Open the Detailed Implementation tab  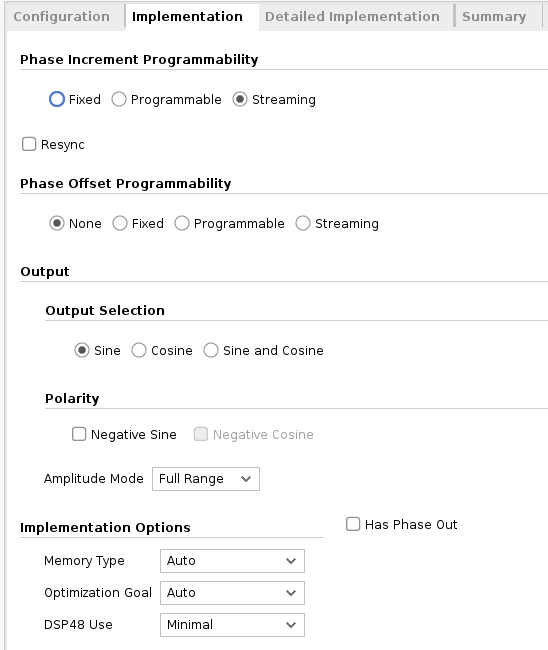tap(352, 17)
